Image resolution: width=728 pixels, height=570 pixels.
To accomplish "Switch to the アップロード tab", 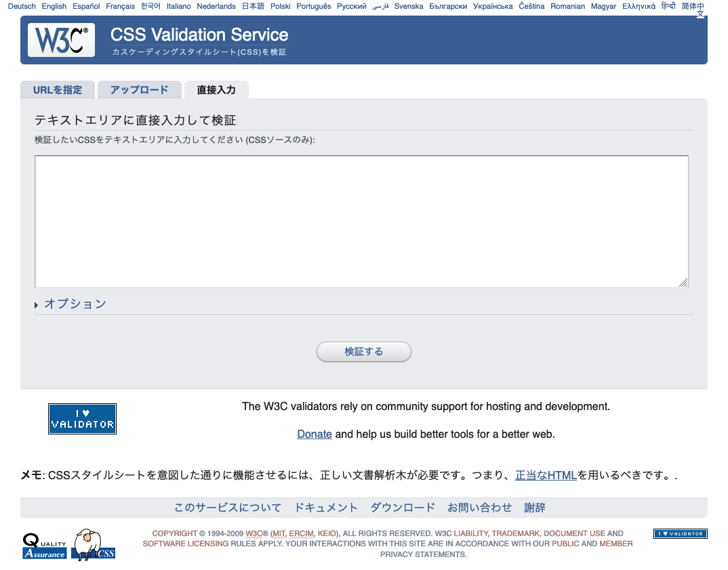I will click(x=139, y=89).
